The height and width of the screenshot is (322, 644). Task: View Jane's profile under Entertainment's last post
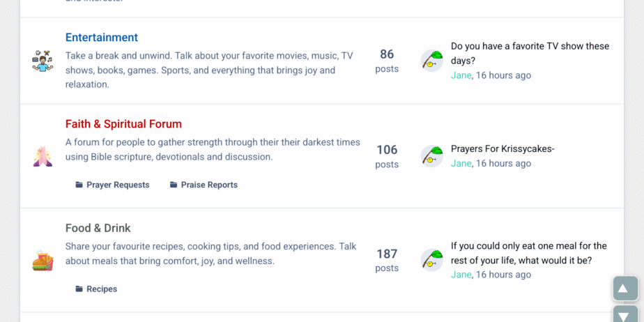461,75
